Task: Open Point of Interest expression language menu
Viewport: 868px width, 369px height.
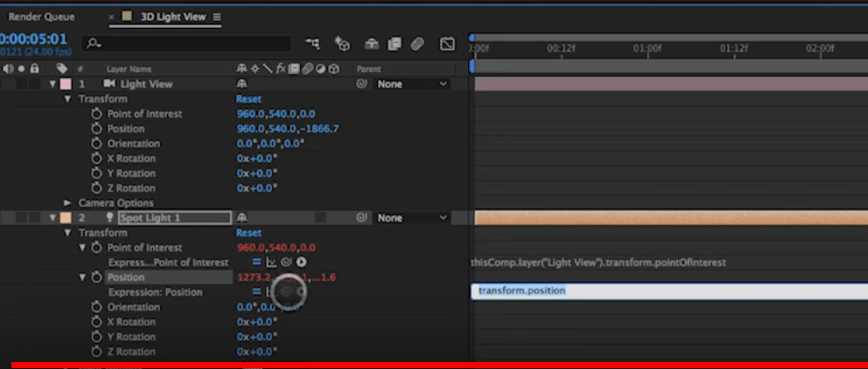Action: [301, 262]
